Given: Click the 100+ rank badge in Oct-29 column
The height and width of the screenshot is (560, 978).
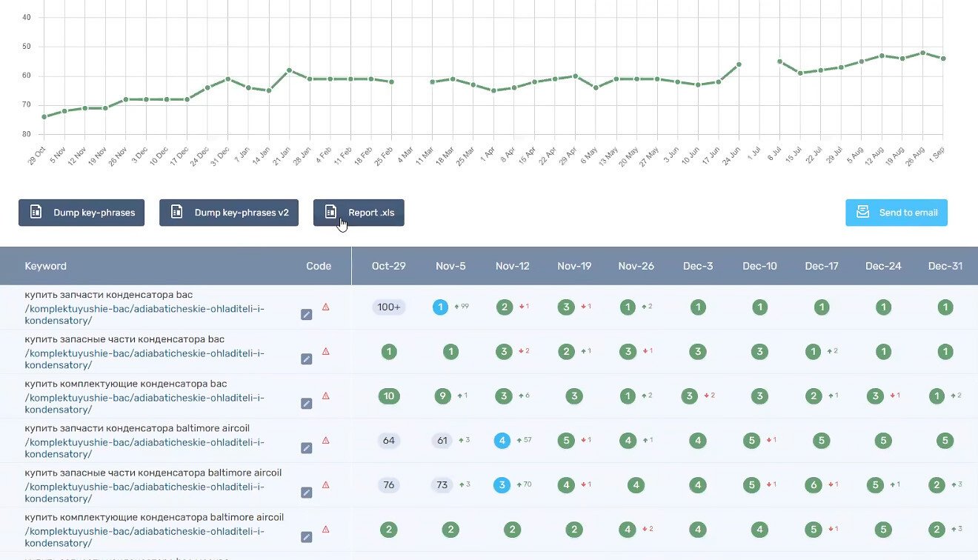Looking at the screenshot, I should (x=389, y=307).
